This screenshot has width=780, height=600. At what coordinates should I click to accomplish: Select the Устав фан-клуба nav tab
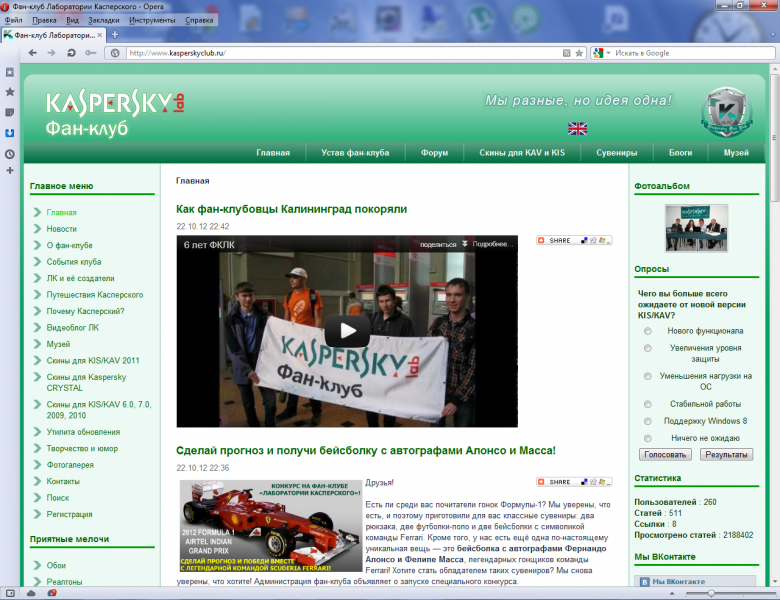click(355, 153)
